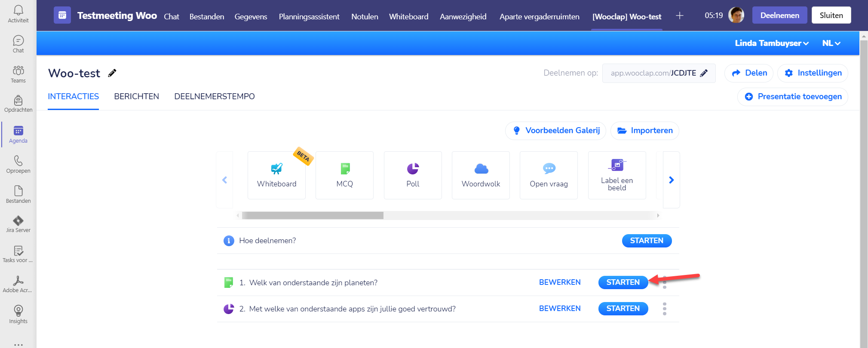Show next question types with right chevron
The width and height of the screenshot is (868, 348).
[x=671, y=180]
